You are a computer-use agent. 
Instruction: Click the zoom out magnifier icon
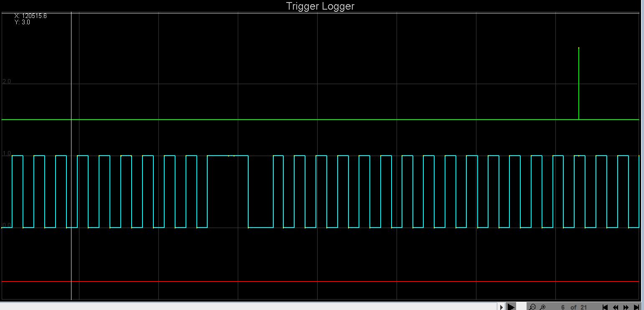532,307
